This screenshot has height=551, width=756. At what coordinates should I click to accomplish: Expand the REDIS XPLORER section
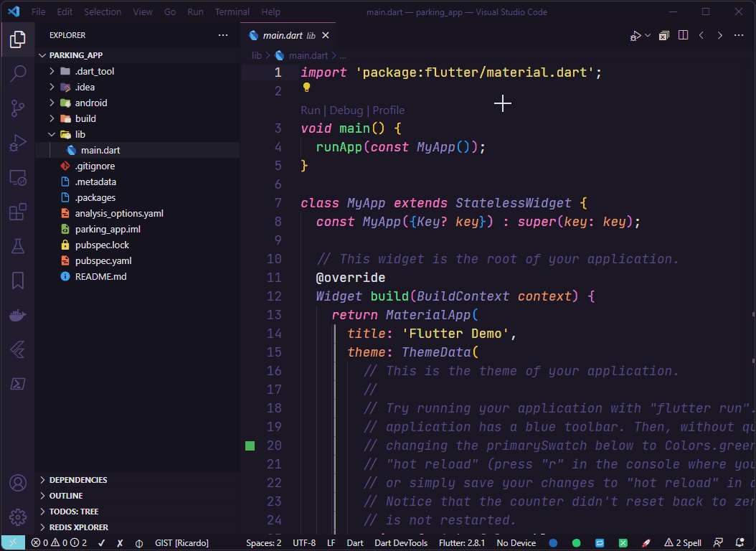tap(138, 527)
